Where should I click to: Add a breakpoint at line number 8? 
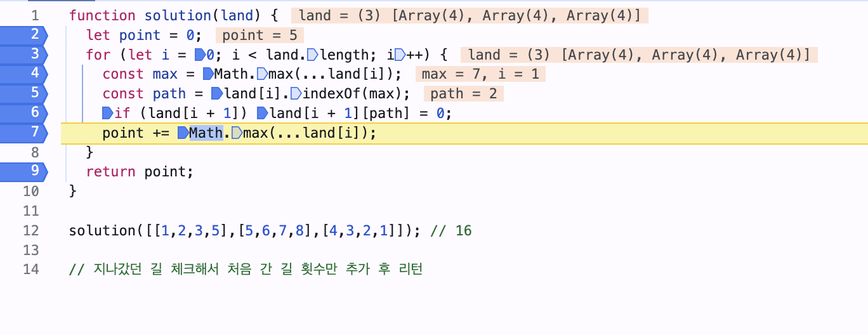(x=34, y=152)
